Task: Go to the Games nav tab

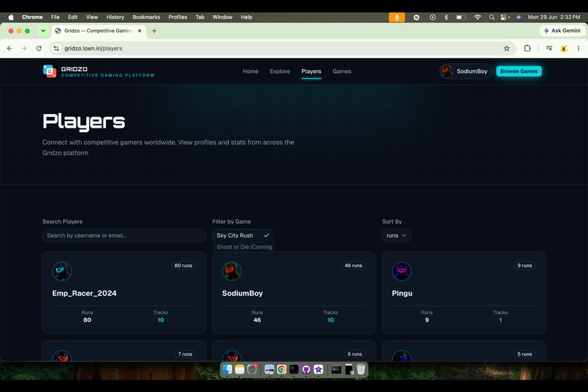Action: [342, 72]
